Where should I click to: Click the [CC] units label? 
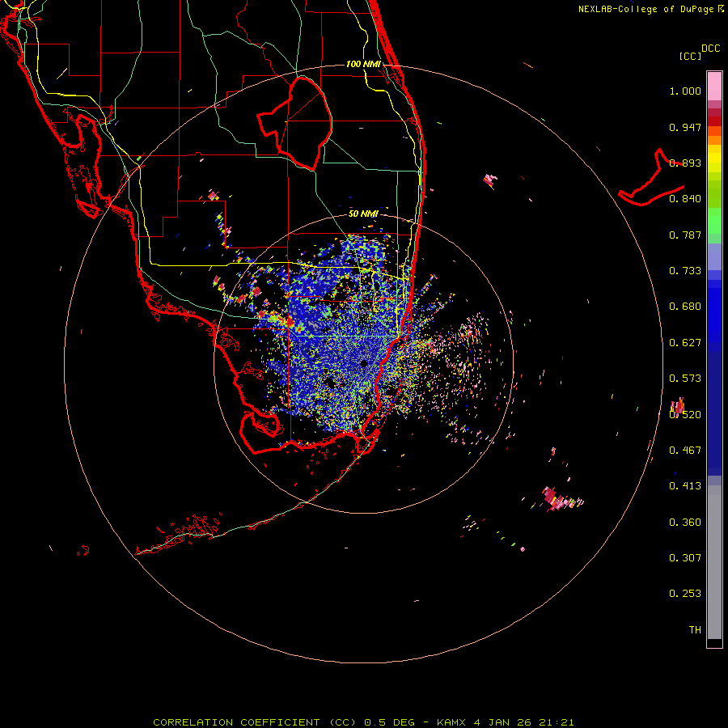690,56
